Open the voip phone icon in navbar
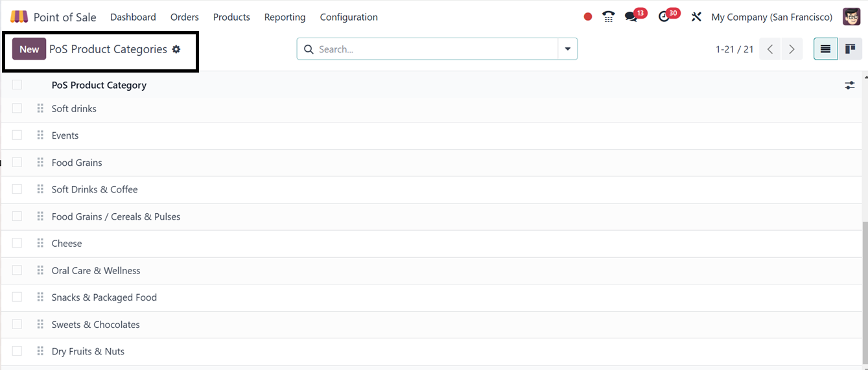 click(x=608, y=17)
